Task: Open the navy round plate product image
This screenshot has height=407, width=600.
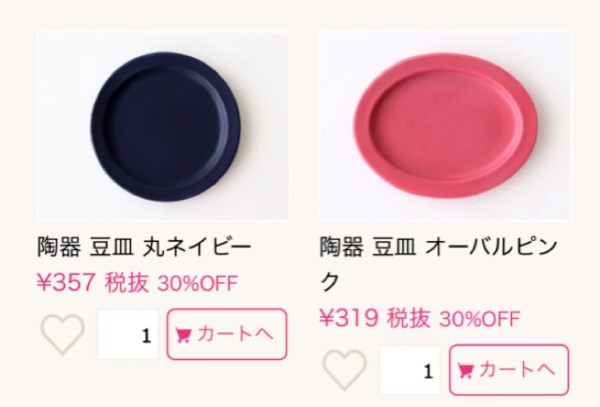Action: tap(163, 126)
